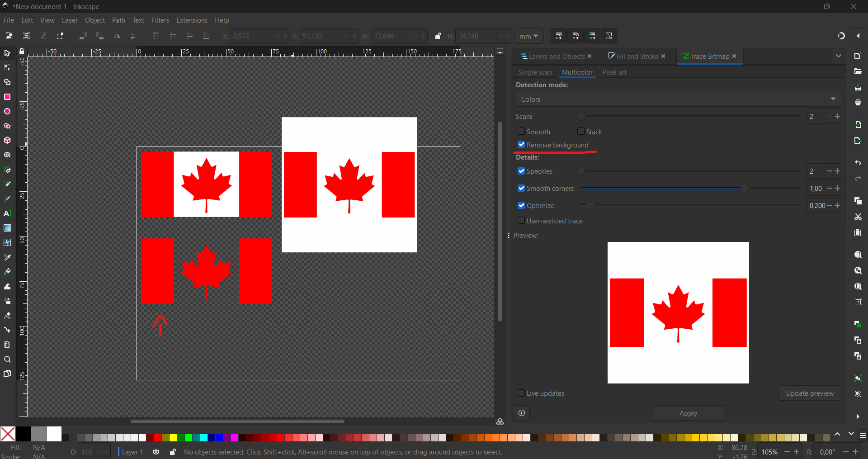Image resolution: width=868 pixels, height=459 pixels.
Task: Select the Zoom tool in toolbox
Action: 7,360
